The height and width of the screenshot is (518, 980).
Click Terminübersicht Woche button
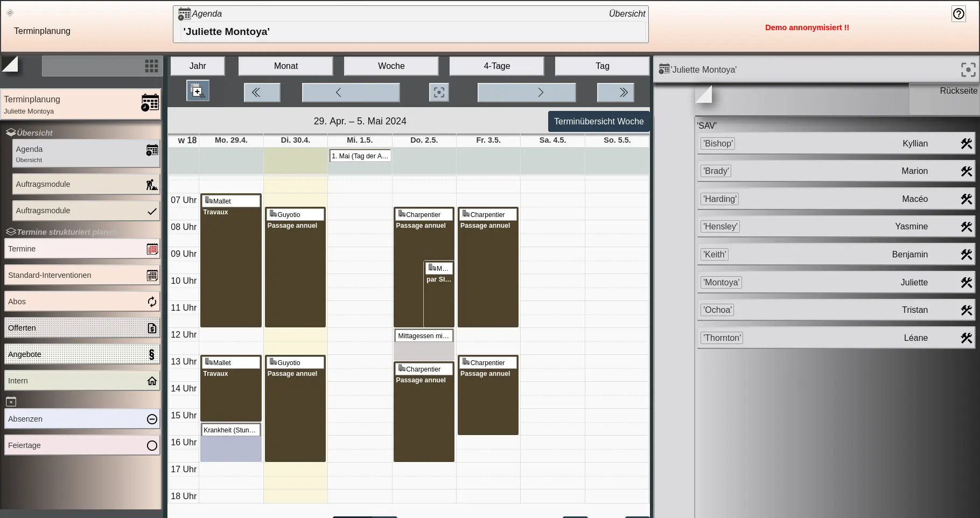click(x=599, y=122)
